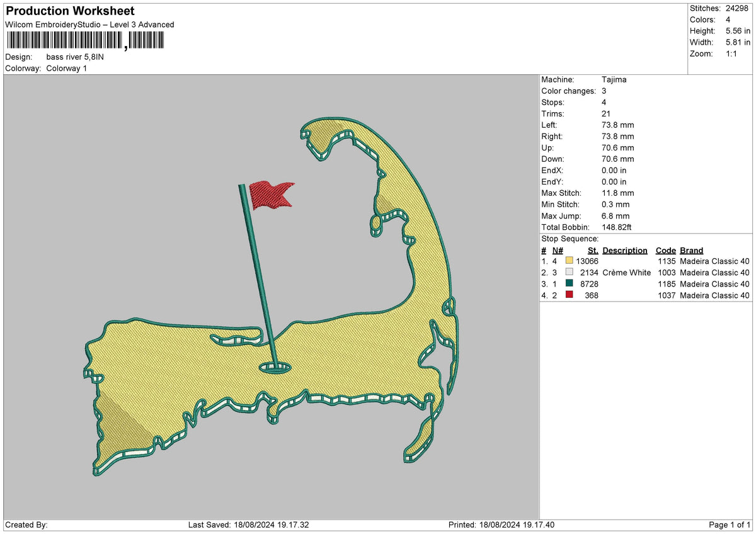Click the stitch count value 24298
This screenshot has height=534, width=756.
(736, 8)
